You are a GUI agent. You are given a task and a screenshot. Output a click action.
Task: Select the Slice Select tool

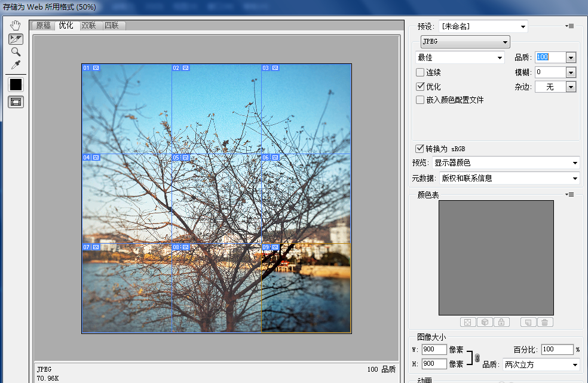click(x=16, y=39)
